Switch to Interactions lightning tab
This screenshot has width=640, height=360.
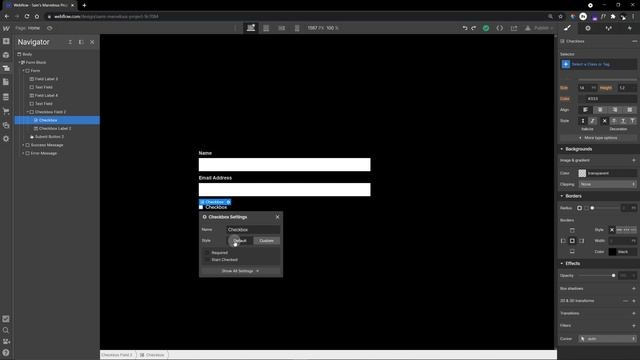(x=629, y=28)
